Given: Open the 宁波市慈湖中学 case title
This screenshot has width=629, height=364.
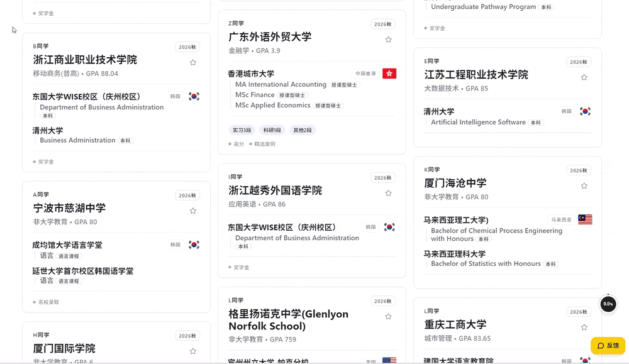Looking at the screenshot, I should pos(69,208).
